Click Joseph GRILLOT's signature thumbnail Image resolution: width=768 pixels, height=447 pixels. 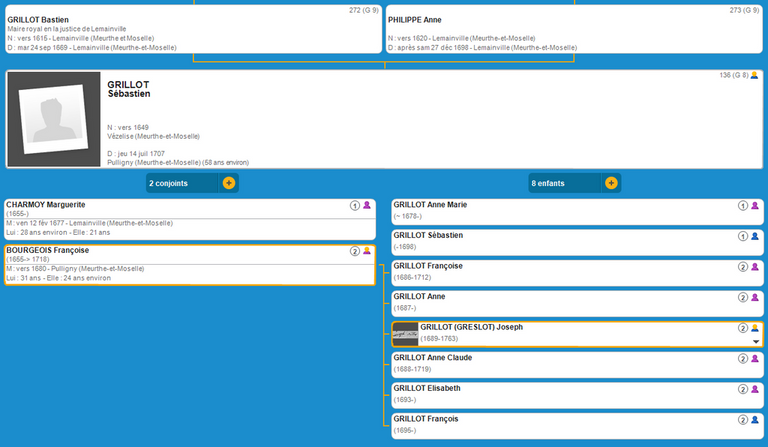405,333
